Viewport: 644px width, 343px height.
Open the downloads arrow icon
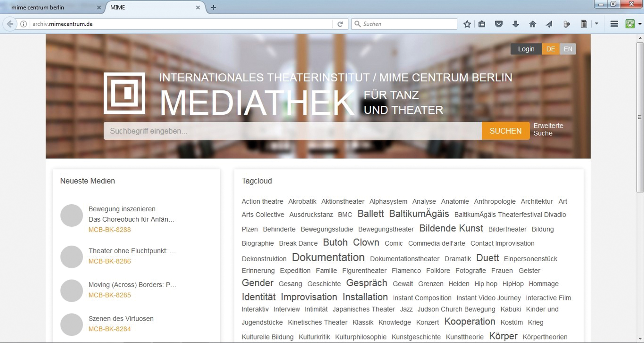coord(515,24)
